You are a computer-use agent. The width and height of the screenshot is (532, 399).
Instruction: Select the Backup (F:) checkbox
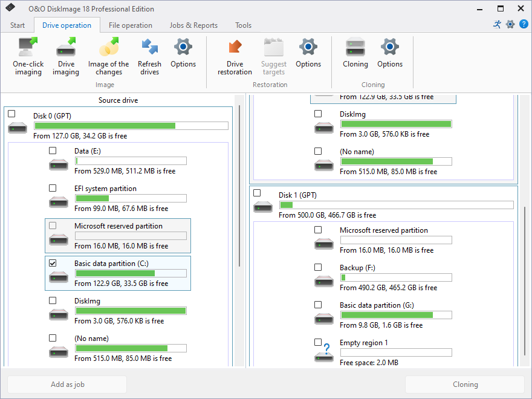pyautogui.click(x=318, y=267)
